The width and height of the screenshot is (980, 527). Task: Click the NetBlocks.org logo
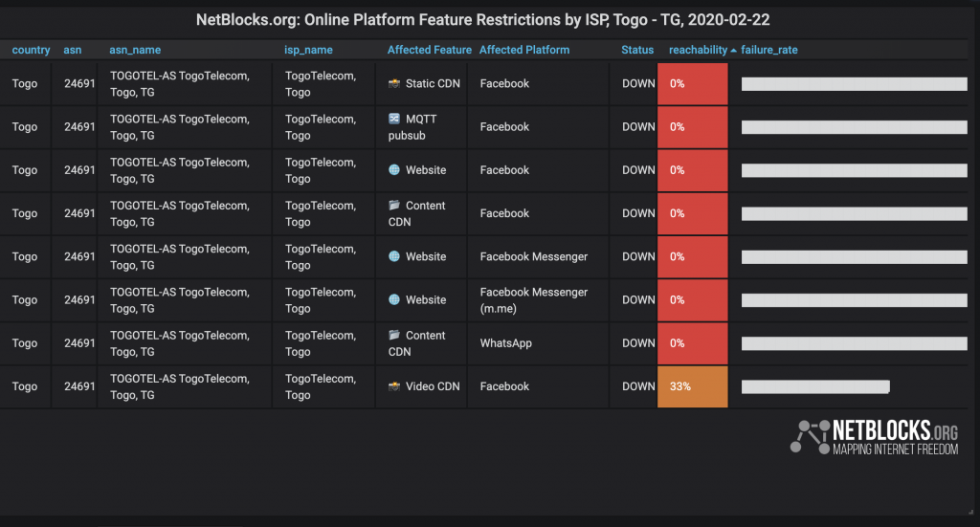point(874,437)
